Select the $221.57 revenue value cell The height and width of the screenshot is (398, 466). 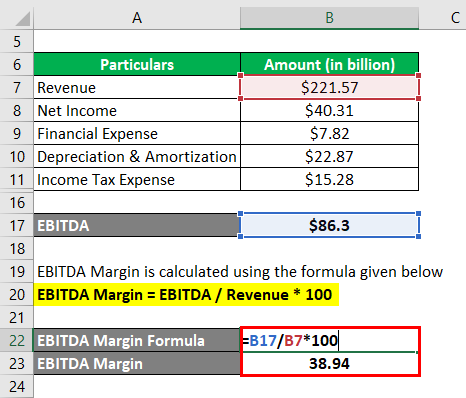pos(329,87)
